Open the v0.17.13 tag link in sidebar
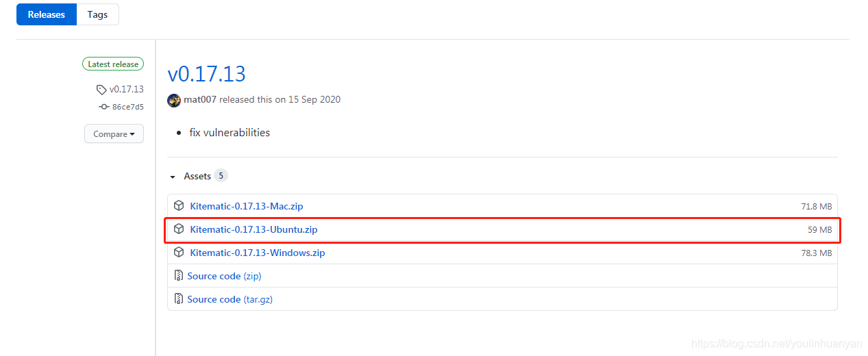 [x=127, y=89]
